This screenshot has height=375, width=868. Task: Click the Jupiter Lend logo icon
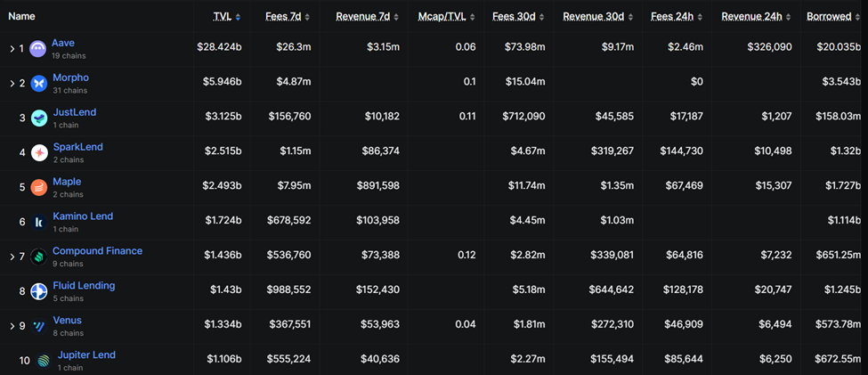tap(44, 361)
